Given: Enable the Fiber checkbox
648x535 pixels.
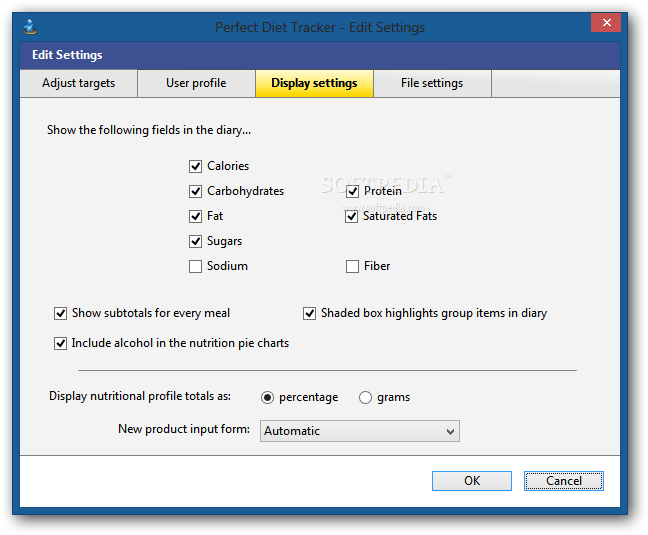Looking at the screenshot, I should 352,266.
